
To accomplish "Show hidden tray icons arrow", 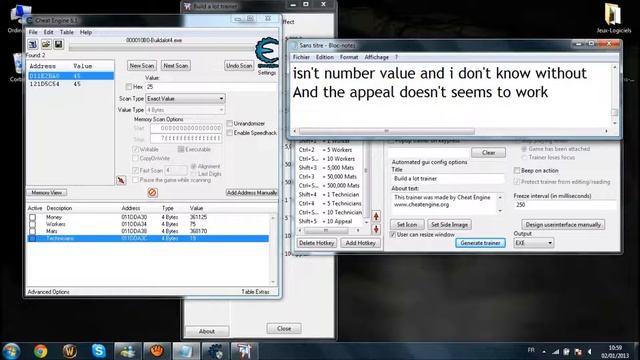I will 544,351.
